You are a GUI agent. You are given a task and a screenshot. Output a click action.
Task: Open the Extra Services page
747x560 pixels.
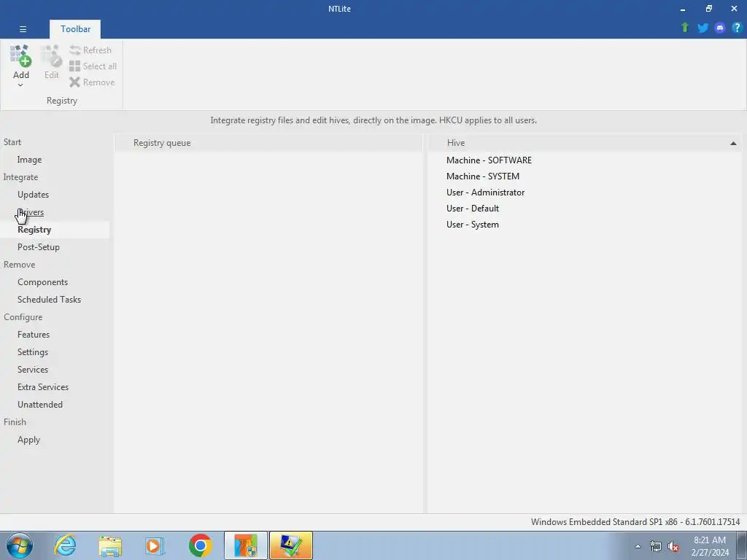(x=43, y=387)
